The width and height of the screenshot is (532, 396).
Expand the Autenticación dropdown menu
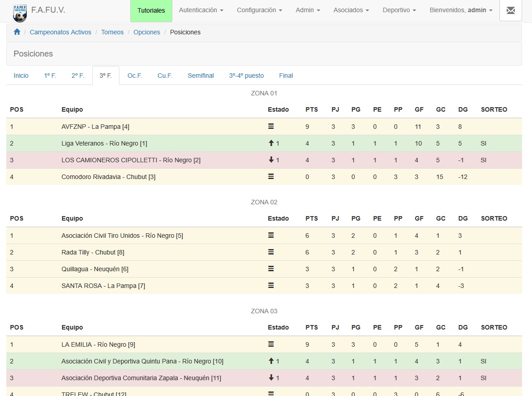(x=201, y=10)
